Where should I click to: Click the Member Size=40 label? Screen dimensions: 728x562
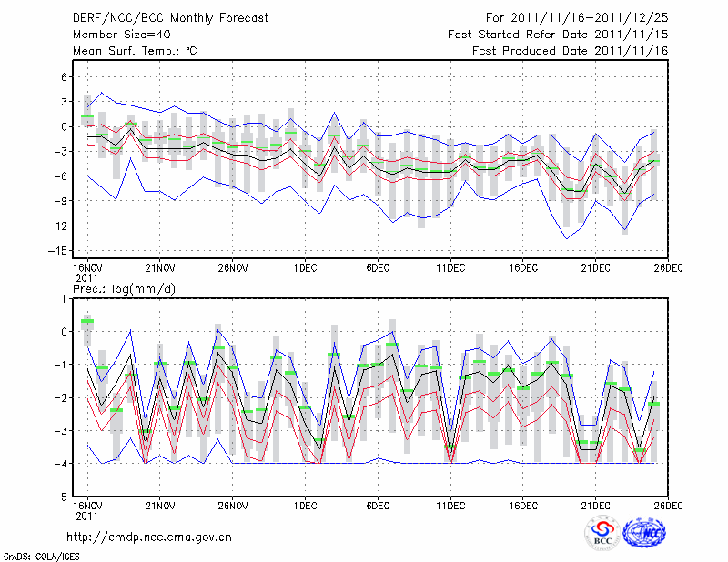(115, 34)
